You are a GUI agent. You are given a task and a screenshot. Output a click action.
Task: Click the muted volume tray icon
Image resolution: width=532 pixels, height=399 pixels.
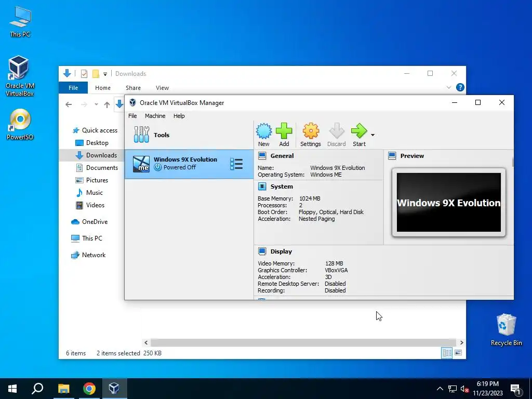[x=464, y=389]
